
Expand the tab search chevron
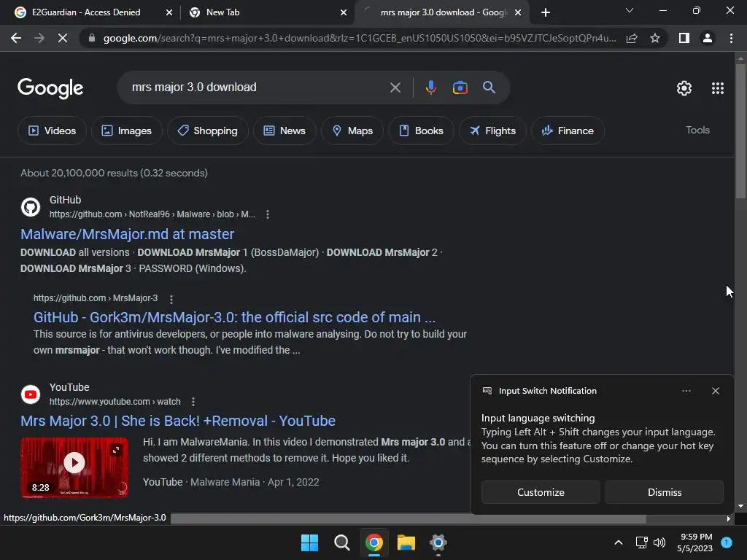pos(630,10)
